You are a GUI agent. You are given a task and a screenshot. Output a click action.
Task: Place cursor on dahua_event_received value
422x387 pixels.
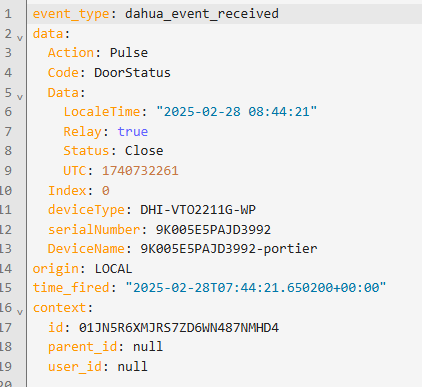click(202, 14)
